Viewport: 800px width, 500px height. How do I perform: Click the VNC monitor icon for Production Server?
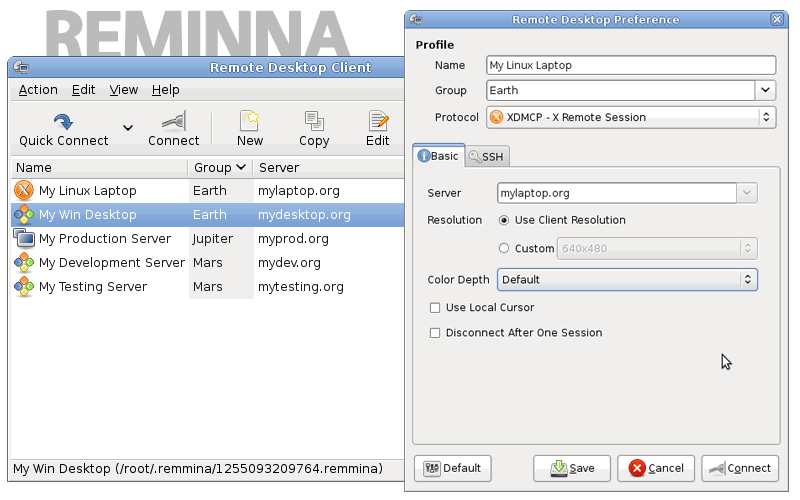coord(24,238)
